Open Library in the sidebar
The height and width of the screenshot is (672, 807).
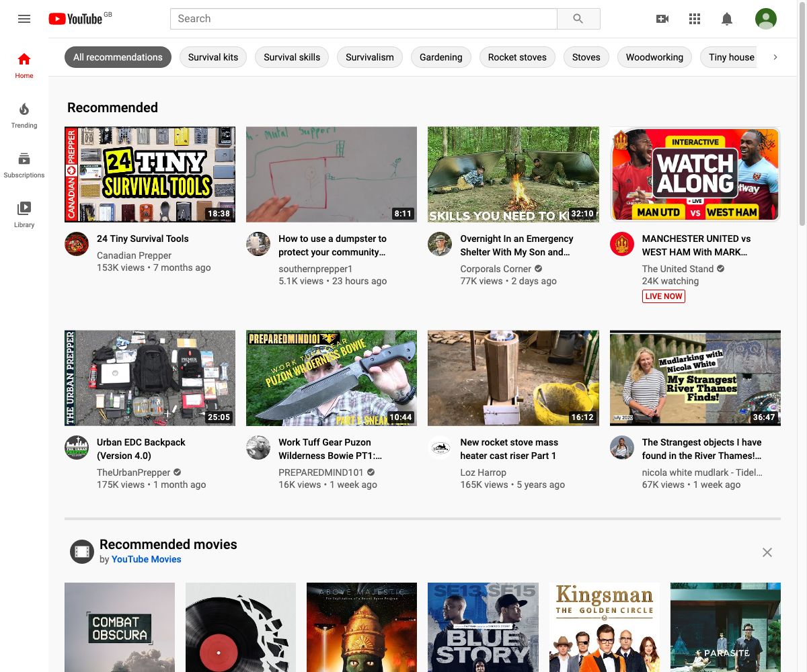click(x=24, y=214)
